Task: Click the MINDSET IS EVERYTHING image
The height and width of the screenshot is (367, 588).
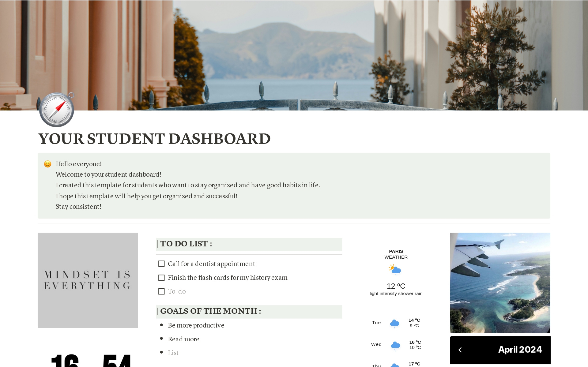Action: click(88, 280)
